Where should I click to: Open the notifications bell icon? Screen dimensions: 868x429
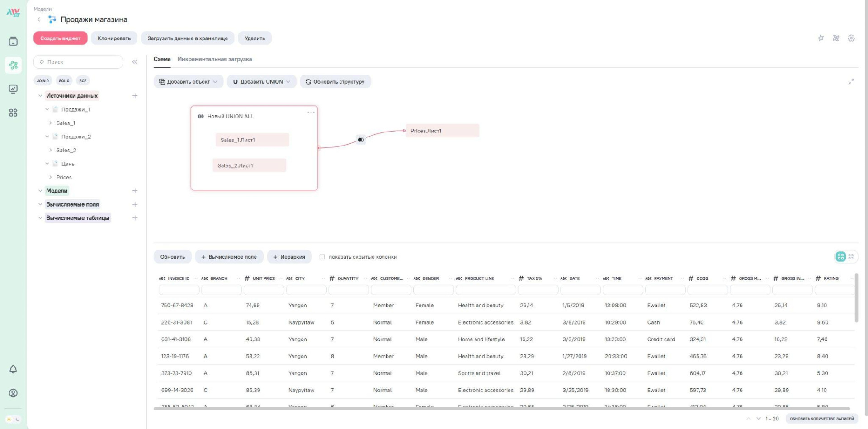click(13, 369)
